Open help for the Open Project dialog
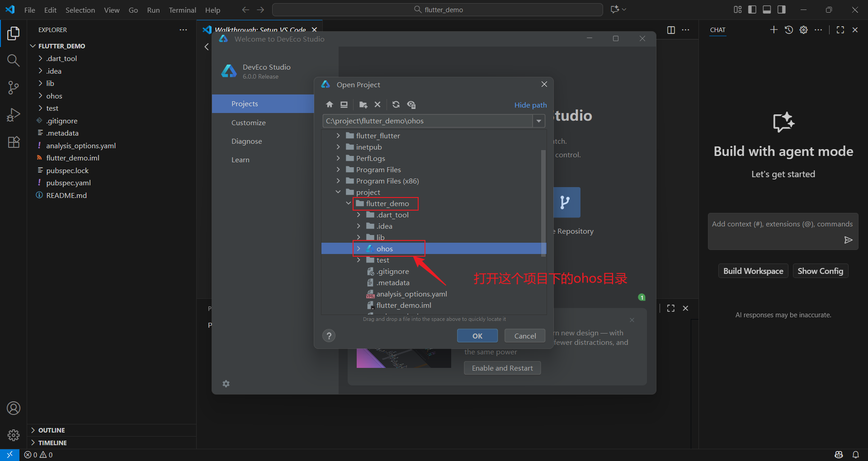This screenshot has width=868, height=461. (329, 336)
